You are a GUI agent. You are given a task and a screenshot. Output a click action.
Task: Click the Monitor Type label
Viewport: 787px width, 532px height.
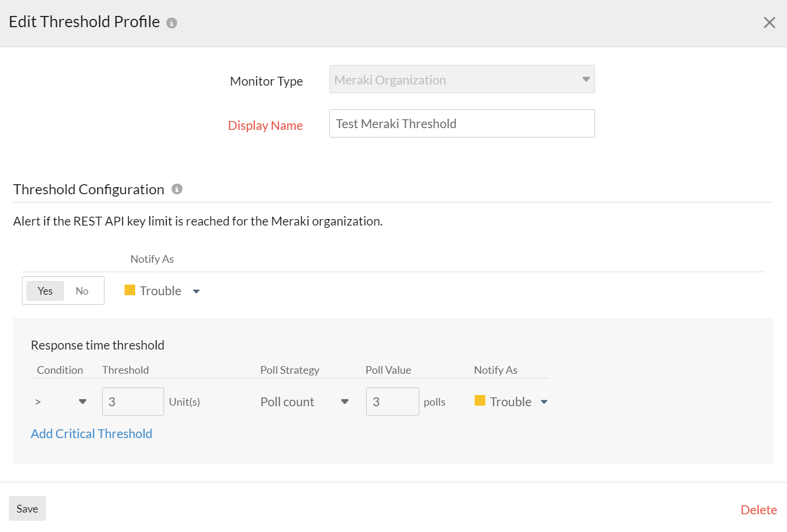pyautogui.click(x=266, y=81)
